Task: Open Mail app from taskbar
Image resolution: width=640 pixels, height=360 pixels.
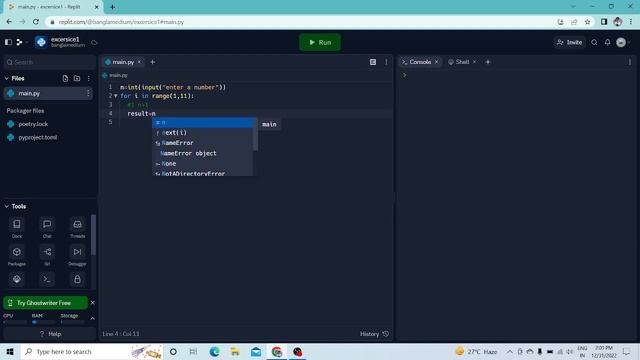Action: point(256,351)
